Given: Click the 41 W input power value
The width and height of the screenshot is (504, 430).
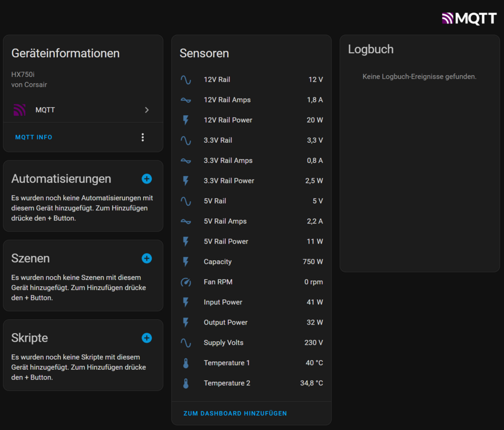Looking at the screenshot, I should pyautogui.click(x=314, y=302).
